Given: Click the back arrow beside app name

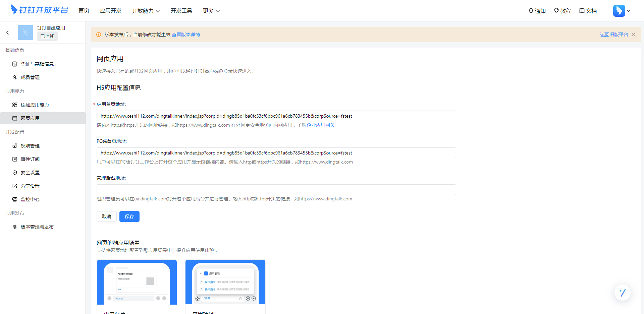Looking at the screenshot, I should click(x=8, y=33).
